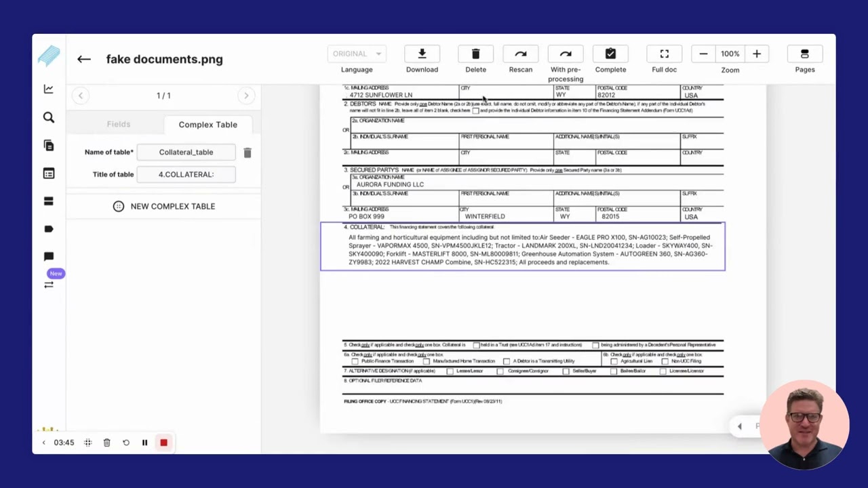Discard recording using recorder trash icon
The image size is (868, 488).
pos(106,443)
